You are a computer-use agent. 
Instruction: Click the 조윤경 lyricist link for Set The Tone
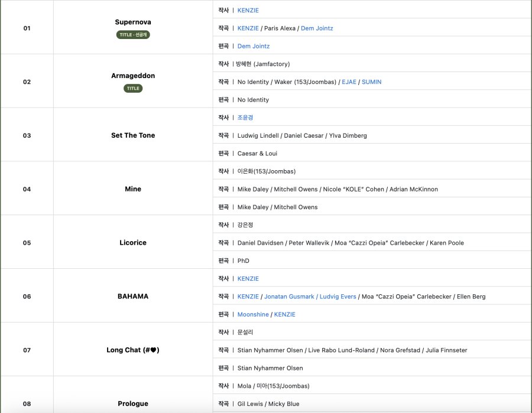(245, 118)
